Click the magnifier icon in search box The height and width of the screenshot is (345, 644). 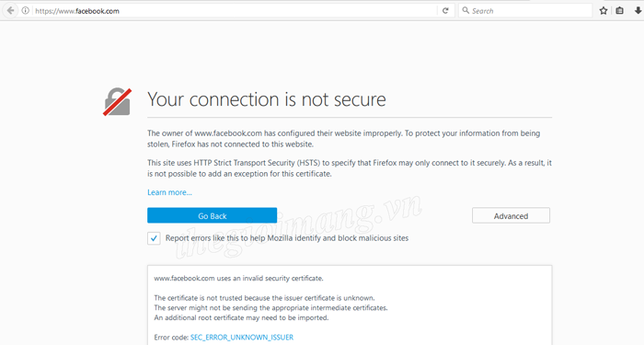point(466,10)
